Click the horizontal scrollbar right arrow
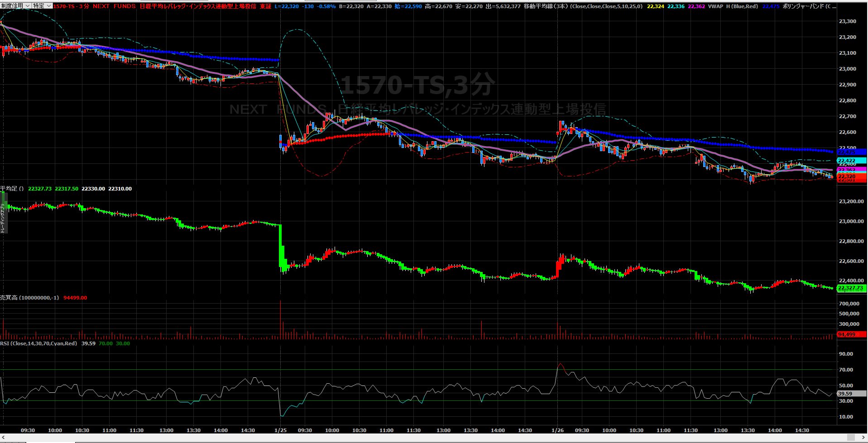The height and width of the screenshot is (443, 868). pos(864,437)
